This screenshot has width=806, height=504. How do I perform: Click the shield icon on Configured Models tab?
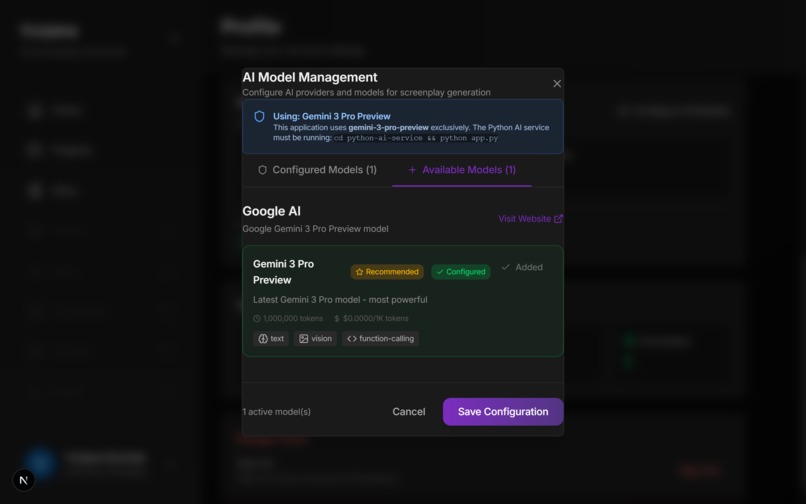pos(262,170)
